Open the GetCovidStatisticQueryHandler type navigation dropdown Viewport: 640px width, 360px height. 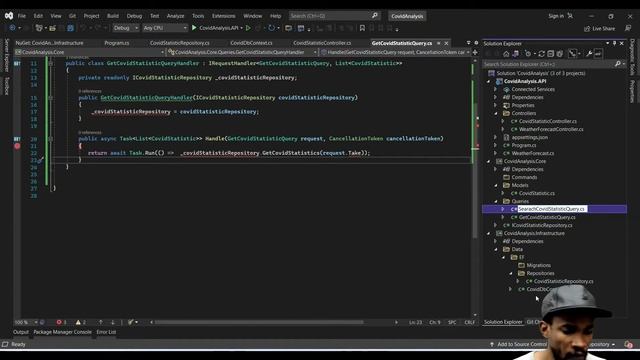coord(242,52)
